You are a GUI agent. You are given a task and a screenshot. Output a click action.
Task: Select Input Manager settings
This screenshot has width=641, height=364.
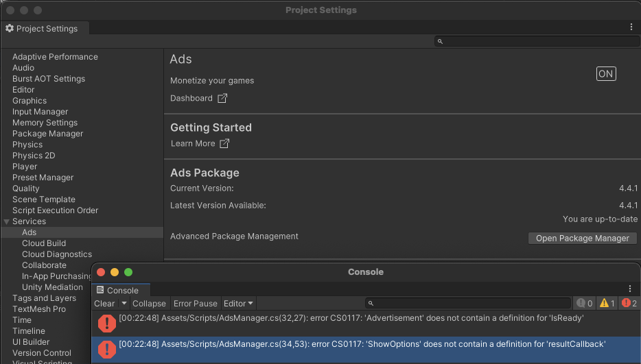40,112
